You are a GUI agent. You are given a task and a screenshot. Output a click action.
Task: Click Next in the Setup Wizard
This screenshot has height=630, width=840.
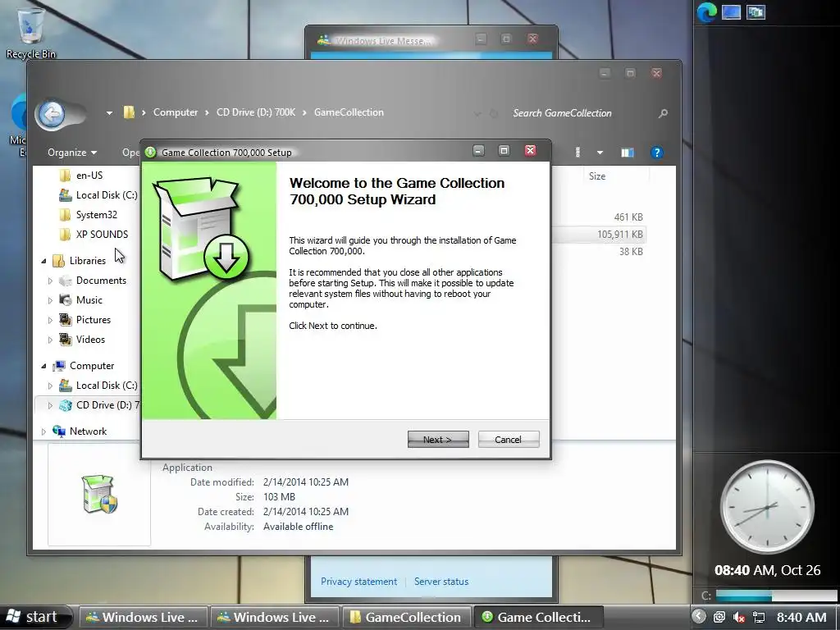(x=438, y=440)
